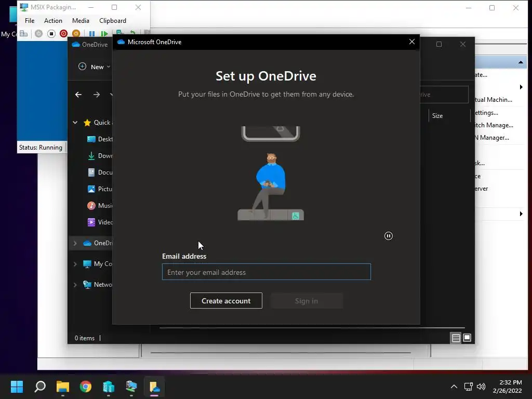This screenshot has height=399, width=532.
Task: Open the Documents folder in the sidebar
Action: [x=100, y=172]
